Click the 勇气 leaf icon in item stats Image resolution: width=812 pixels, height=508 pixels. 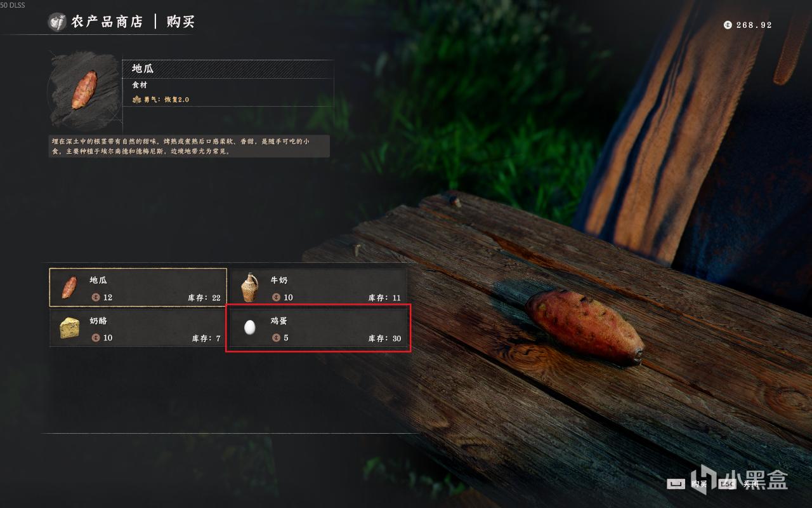point(136,100)
